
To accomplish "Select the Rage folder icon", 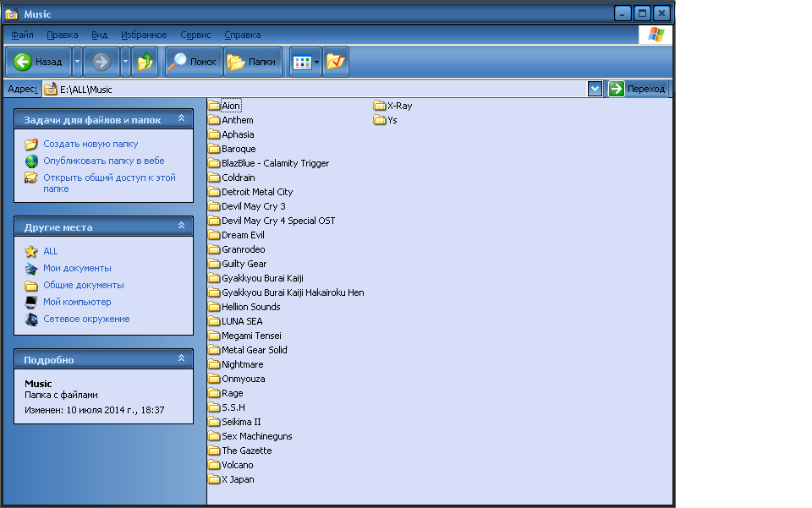I will [214, 393].
